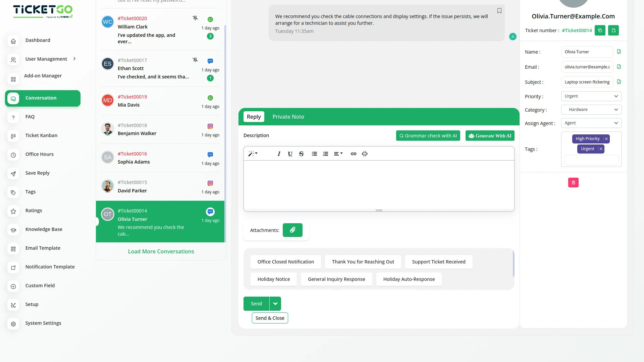Click the paperclip attachment button
This screenshot has height=362, width=644.
[292, 230]
